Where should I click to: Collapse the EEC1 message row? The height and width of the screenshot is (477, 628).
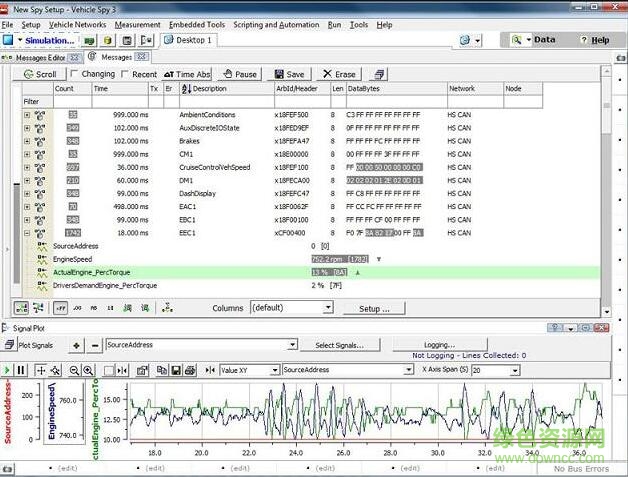point(27,232)
